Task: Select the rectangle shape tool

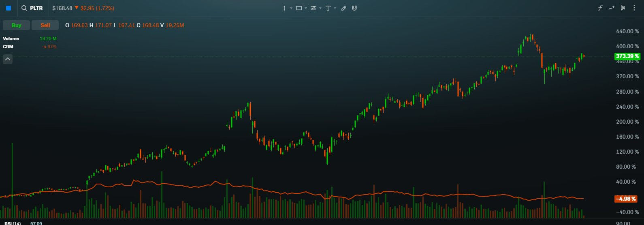Action: [x=299, y=8]
